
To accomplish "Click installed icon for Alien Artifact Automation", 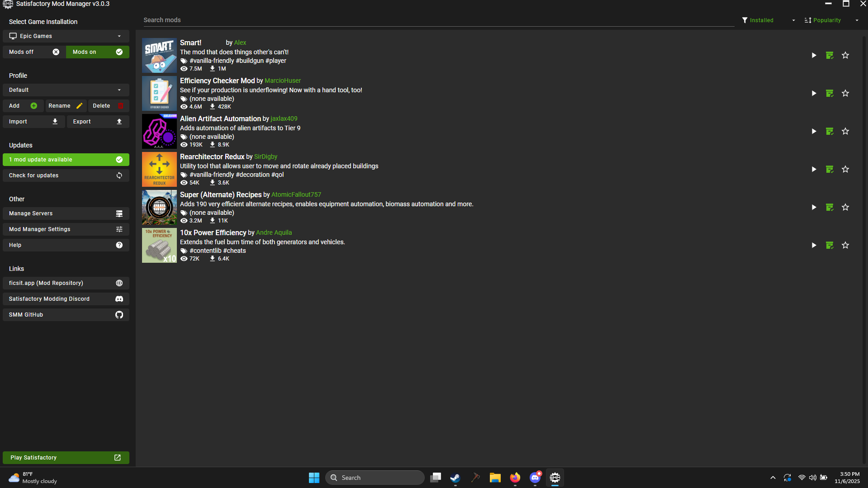I will [830, 131].
